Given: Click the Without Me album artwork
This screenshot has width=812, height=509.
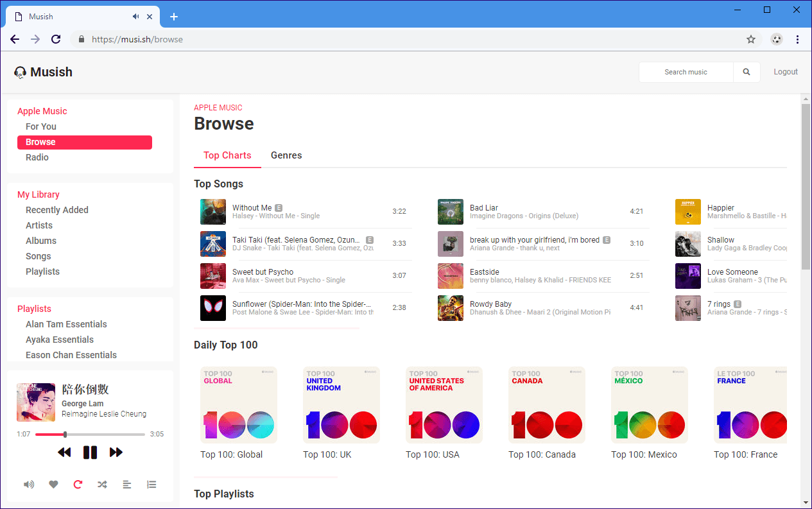Looking at the screenshot, I should point(213,212).
